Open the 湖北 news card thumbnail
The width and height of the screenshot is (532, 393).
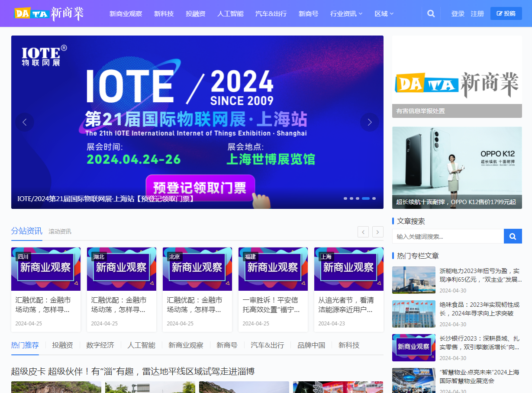click(x=122, y=269)
